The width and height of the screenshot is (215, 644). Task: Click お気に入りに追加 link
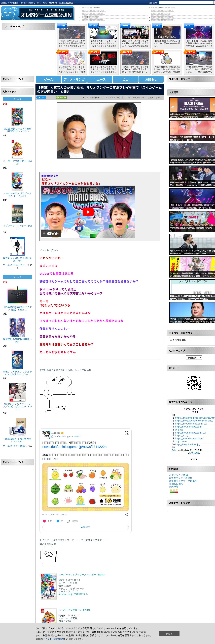point(178,475)
